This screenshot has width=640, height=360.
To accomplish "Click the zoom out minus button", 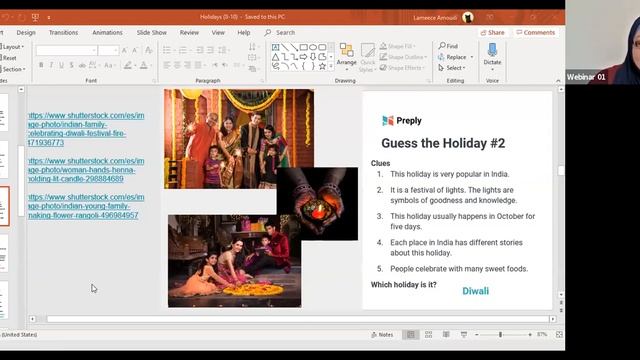I will click(x=477, y=334).
